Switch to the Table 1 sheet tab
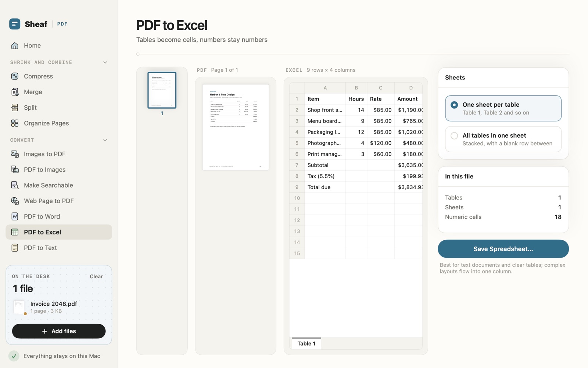The image size is (588, 368). coord(306,343)
